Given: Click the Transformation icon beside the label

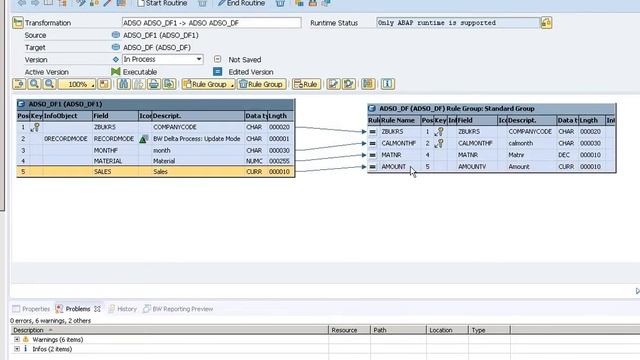Looking at the screenshot, I should pos(18,22).
